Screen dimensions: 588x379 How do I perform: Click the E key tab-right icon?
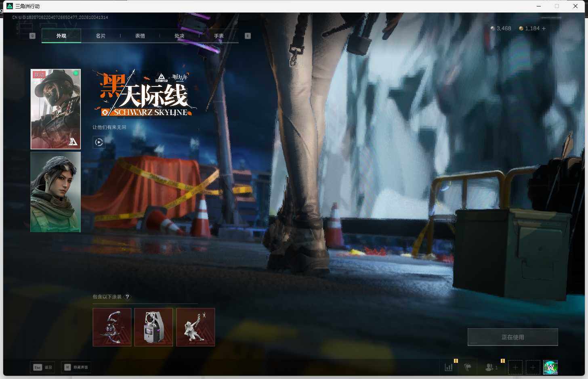248,36
